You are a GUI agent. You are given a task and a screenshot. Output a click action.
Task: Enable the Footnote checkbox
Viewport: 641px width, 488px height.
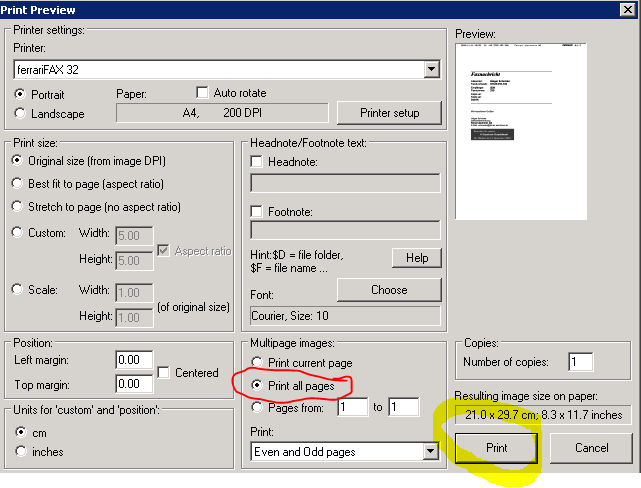coord(257,212)
